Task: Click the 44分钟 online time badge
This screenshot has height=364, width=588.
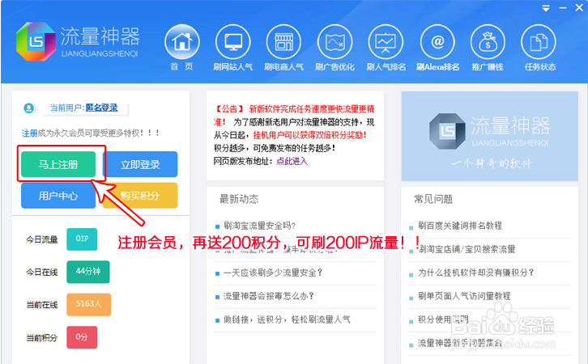Action: click(x=88, y=272)
